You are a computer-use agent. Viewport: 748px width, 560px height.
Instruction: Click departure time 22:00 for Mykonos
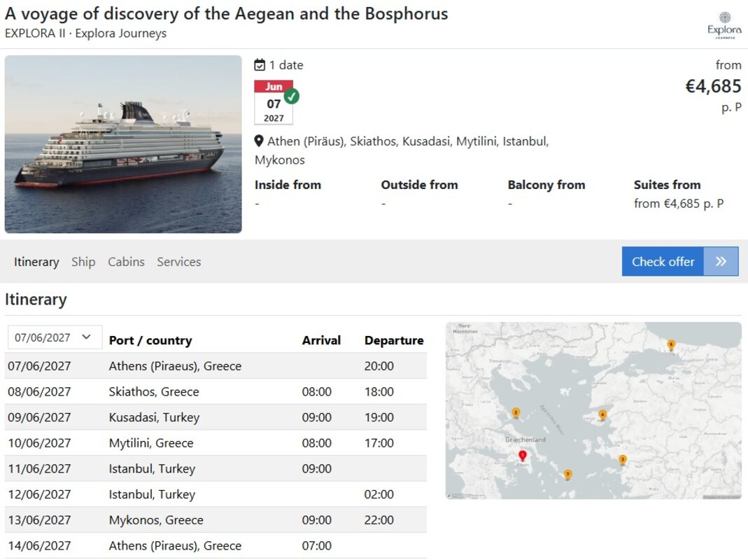click(x=379, y=520)
